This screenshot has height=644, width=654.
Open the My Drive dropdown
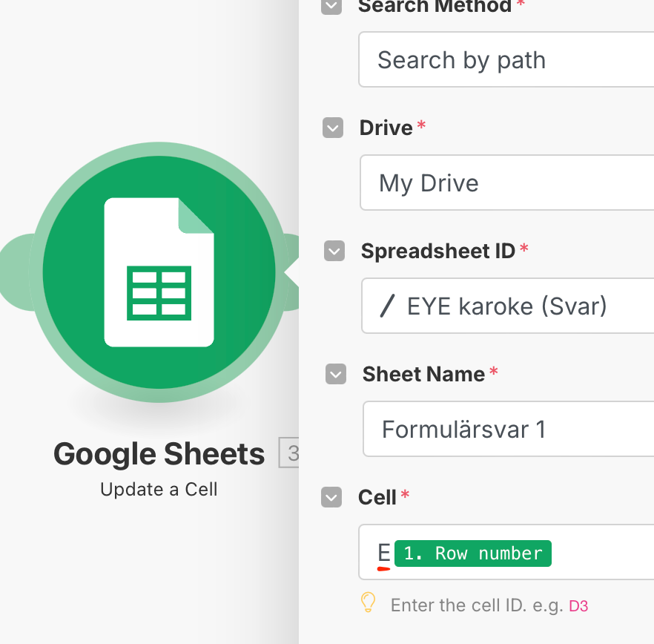(507, 183)
